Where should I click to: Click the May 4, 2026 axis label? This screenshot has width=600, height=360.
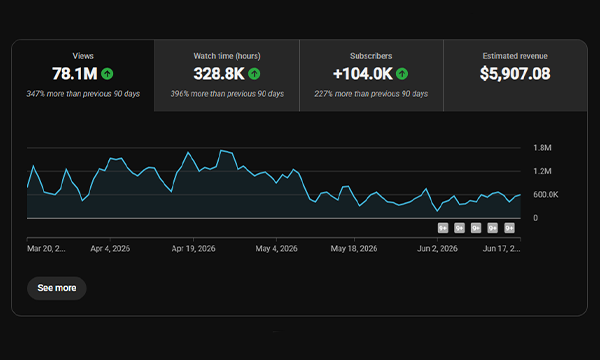coord(276,249)
